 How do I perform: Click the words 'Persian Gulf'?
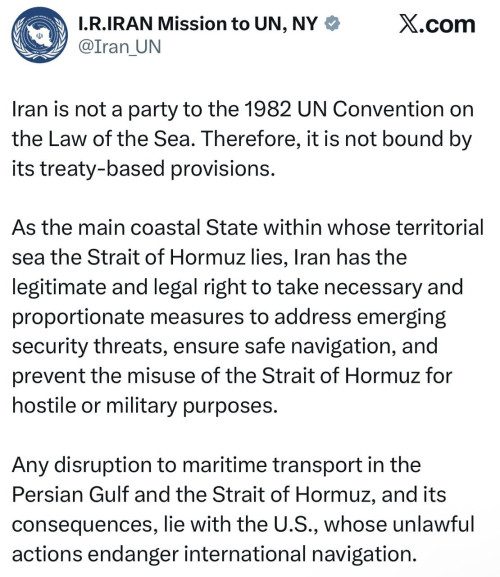70,495
